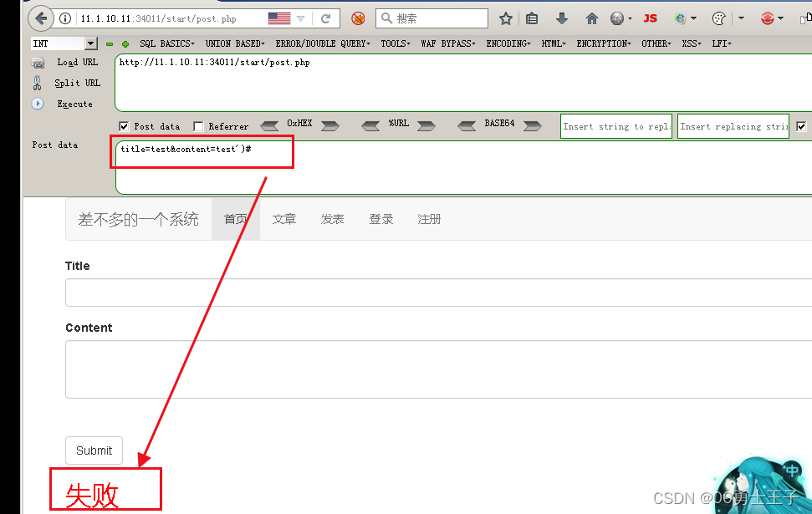The image size is (812, 514).
Task: Expand address bar history dropdown arrow
Action: pyautogui.click(x=300, y=18)
